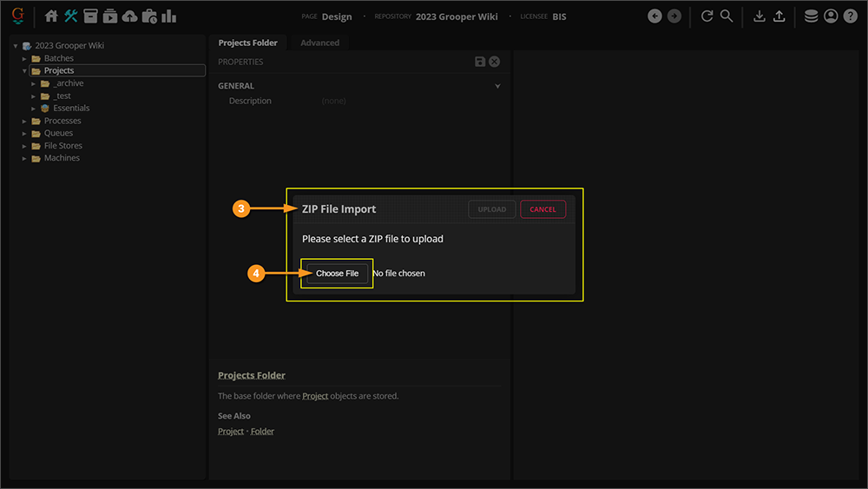Follow the Folder link under See Also
Image resolution: width=868 pixels, height=489 pixels.
(x=262, y=431)
